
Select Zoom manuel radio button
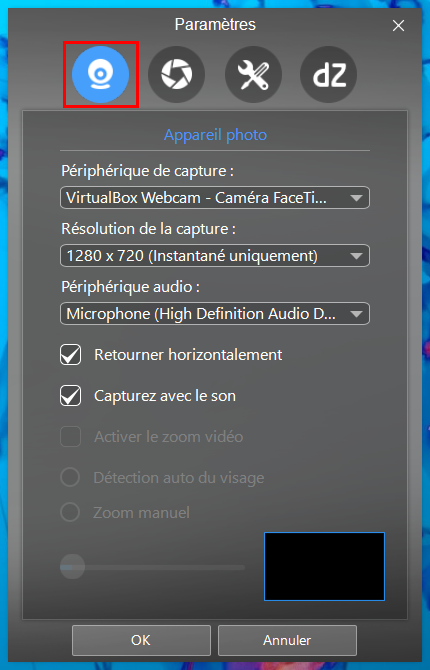[70, 512]
